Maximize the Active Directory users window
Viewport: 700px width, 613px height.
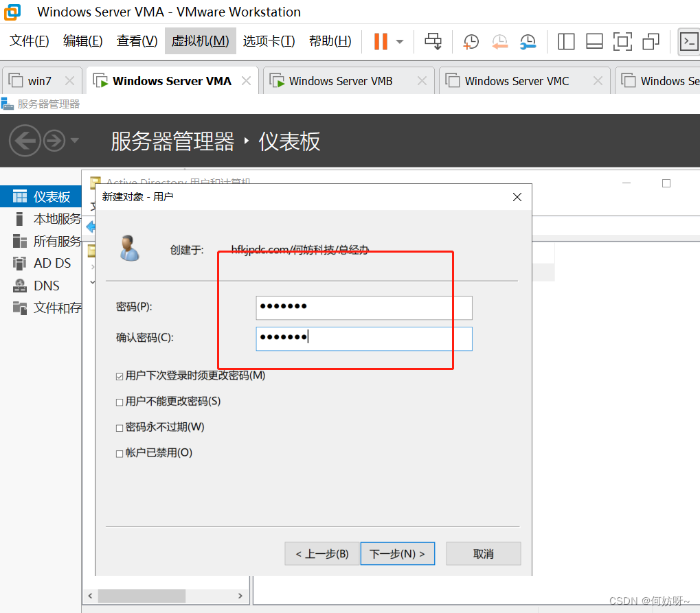(x=666, y=183)
